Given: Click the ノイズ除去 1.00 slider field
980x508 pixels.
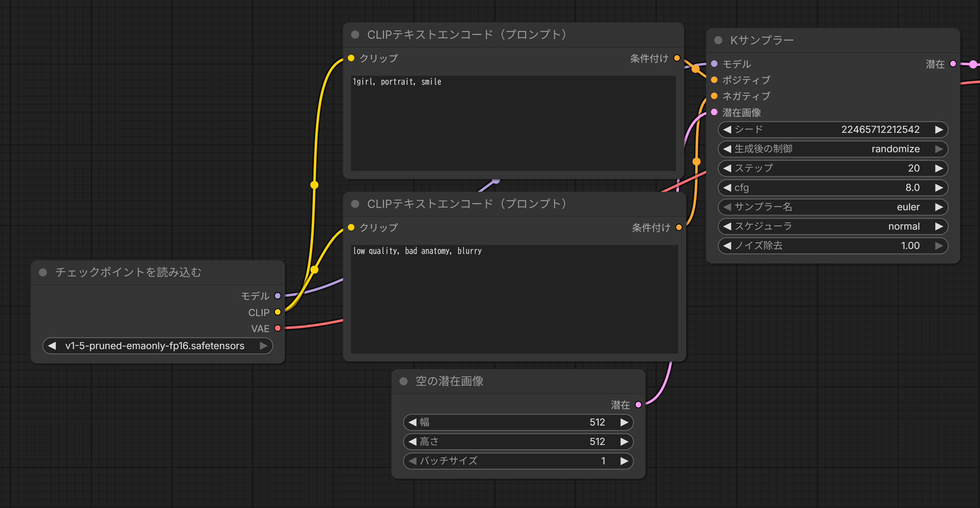Looking at the screenshot, I should pos(833,246).
